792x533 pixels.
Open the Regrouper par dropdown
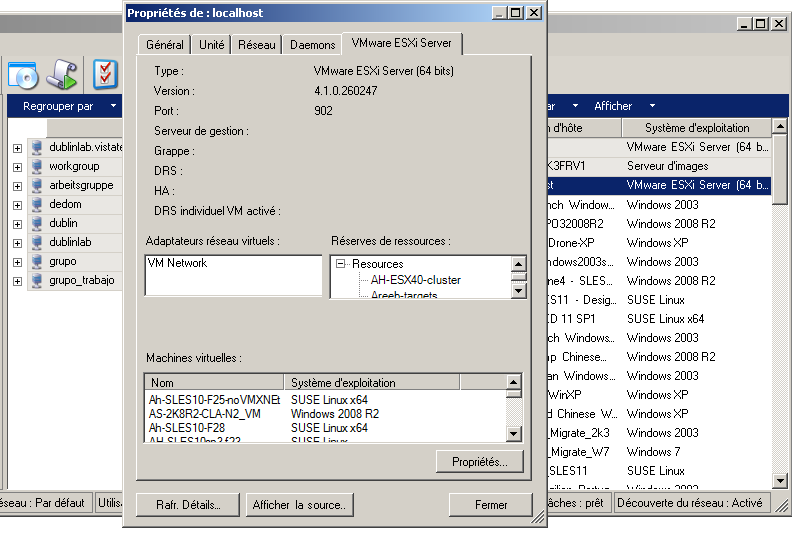pyautogui.click(x=114, y=106)
